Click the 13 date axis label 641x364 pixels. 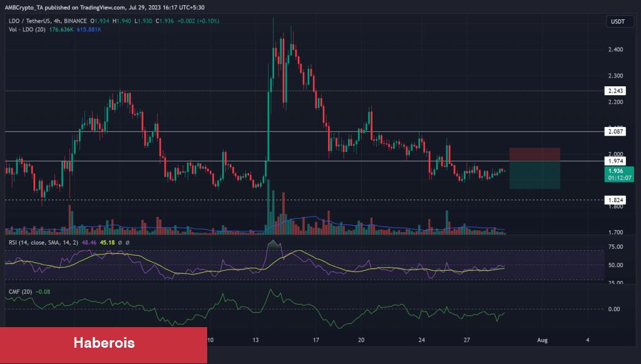(x=255, y=340)
